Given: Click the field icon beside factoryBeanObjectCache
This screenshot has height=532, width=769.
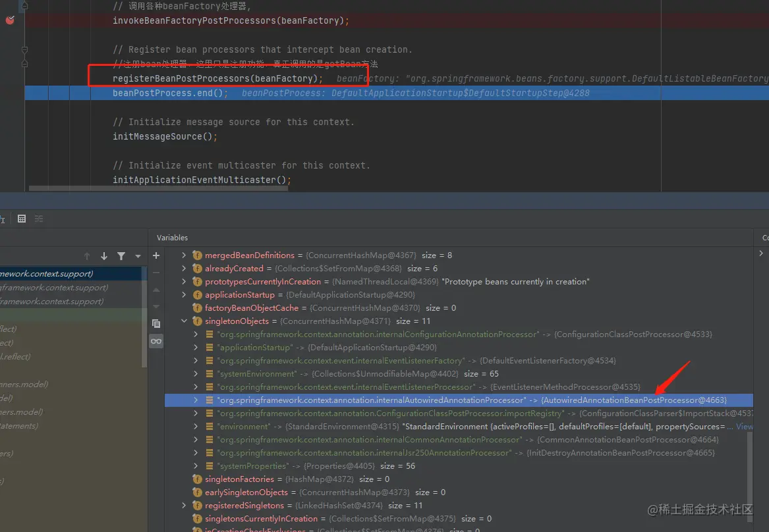Looking at the screenshot, I should click(x=197, y=307).
